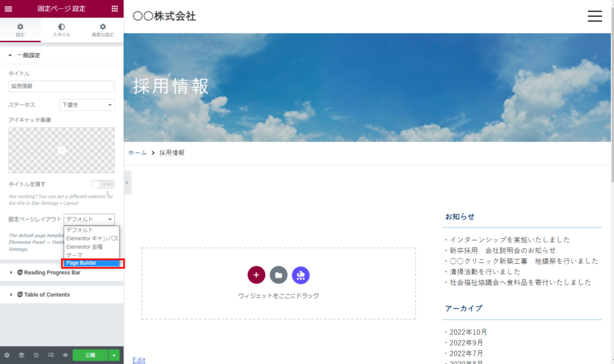Click the green 公開 button
Screen dimensions: 614x364
click(x=90, y=355)
